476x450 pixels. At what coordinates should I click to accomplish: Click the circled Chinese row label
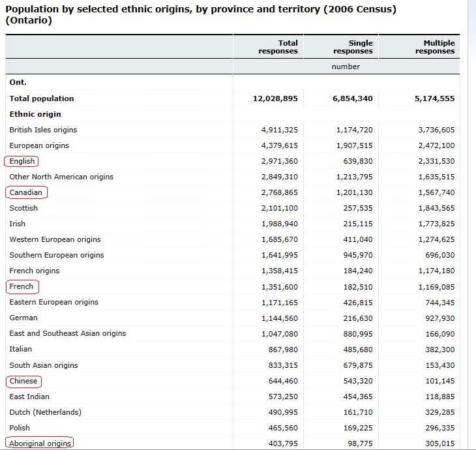click(23, 381)
